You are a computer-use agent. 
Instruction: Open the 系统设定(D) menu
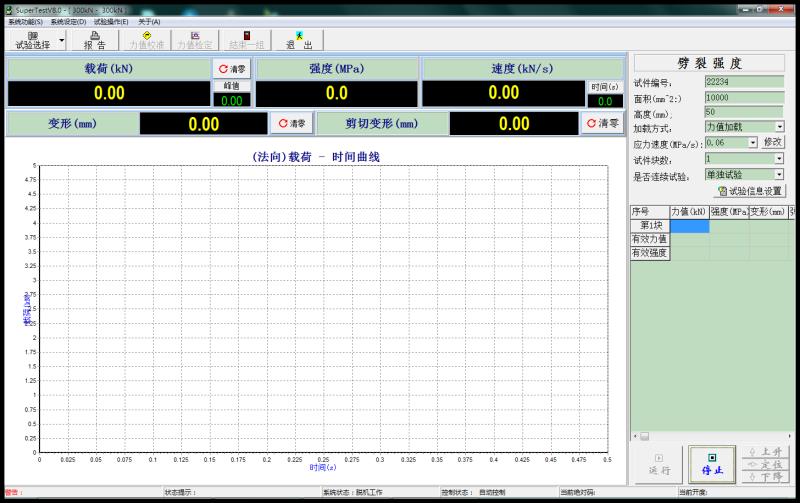[x=68, y=21]
